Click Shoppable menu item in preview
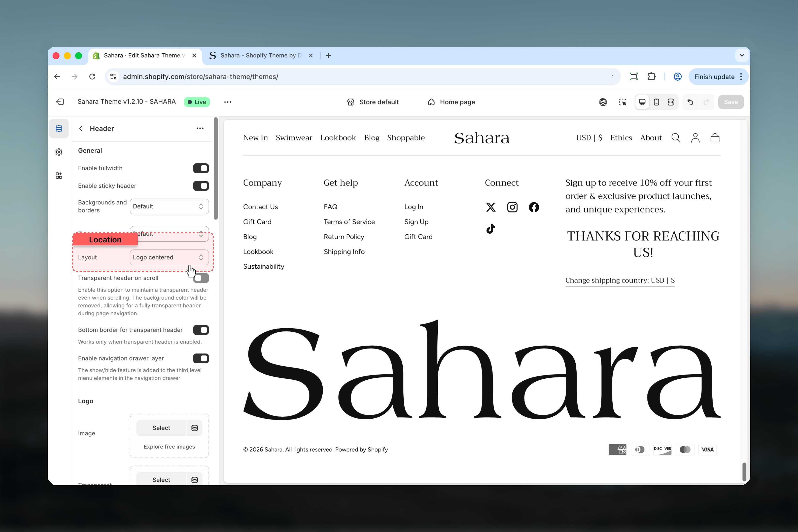The image size is (798, 532). [406, 138]
